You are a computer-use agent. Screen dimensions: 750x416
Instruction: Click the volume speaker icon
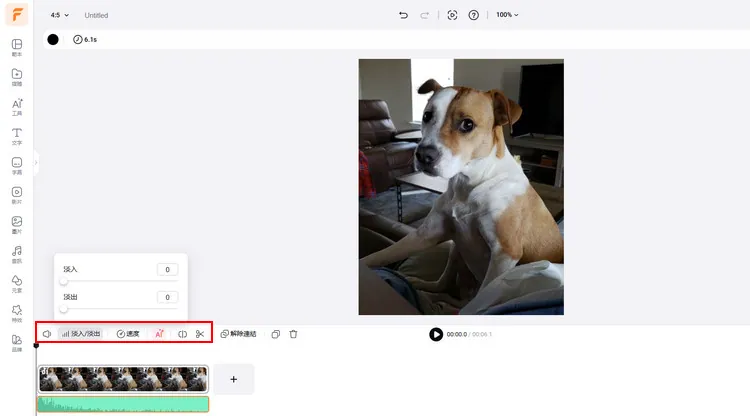coord(46,334)
